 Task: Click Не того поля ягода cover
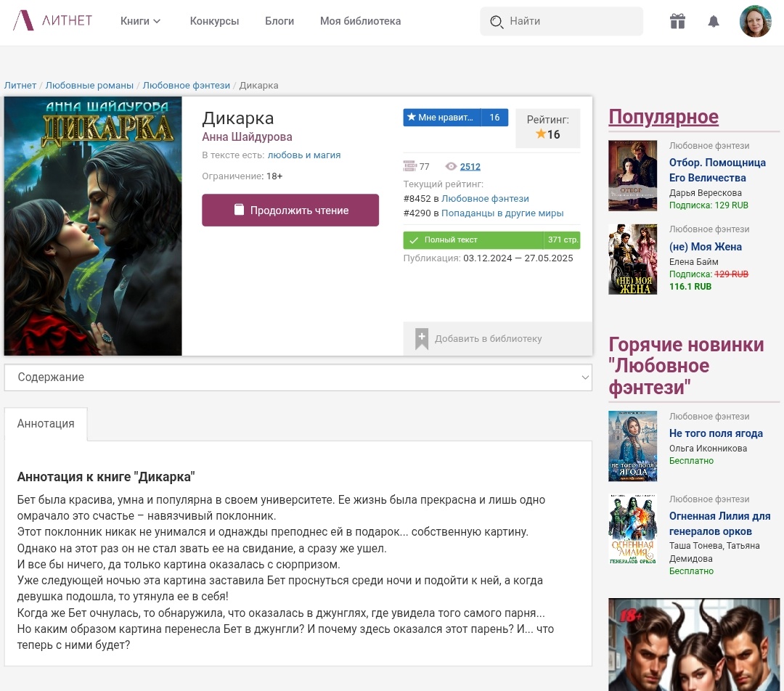[632, 446]
